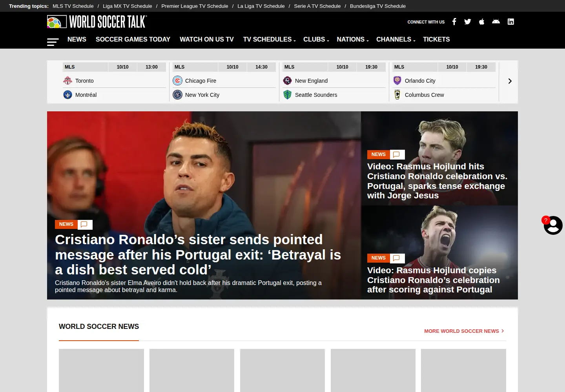The image size is (565, 392).
Task: Go to the News menu item
Action: click(x=77, y=39)
